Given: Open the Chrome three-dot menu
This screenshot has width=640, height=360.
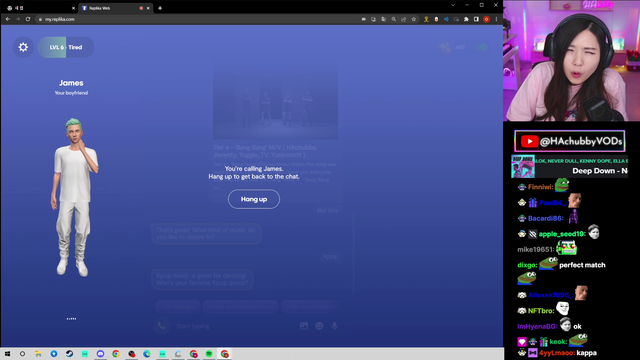Looking at the screenshot, I should pos(496,19).
